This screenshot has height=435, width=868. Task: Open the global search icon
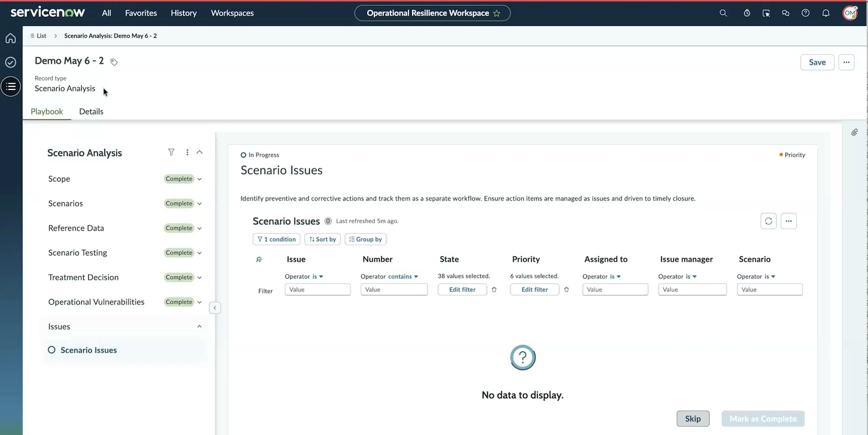coord(723,13)
